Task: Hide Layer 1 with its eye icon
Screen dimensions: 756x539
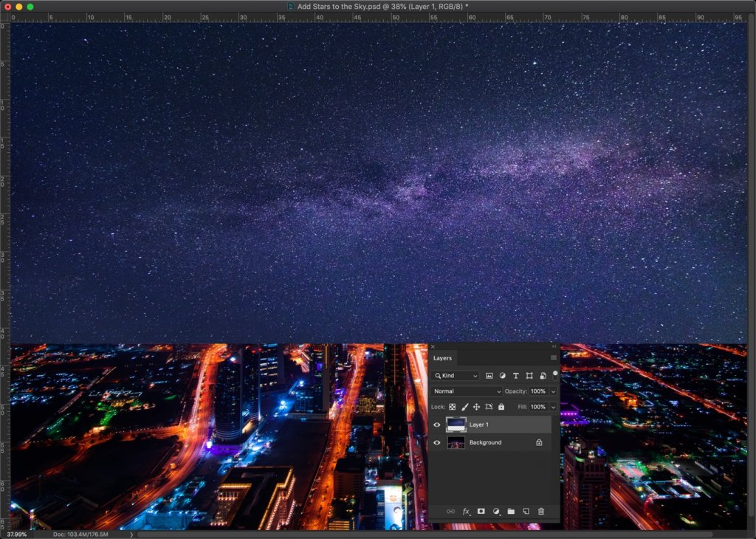Action: [437, 425]
